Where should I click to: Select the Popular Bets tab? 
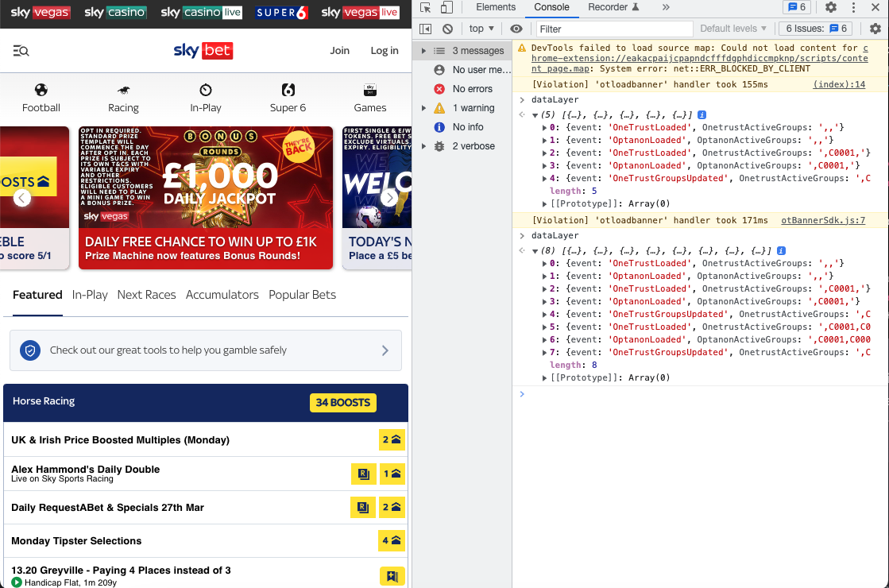click(302, 295)
